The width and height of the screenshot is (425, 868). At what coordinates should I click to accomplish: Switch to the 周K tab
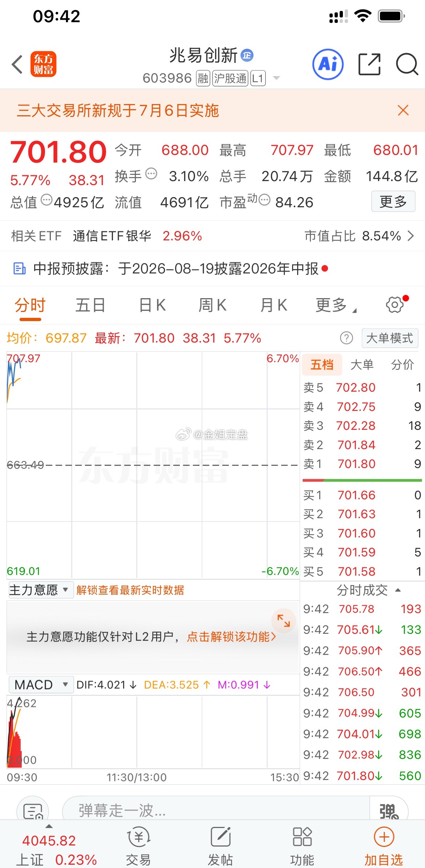pyautogui.click(x=212, y=305)
